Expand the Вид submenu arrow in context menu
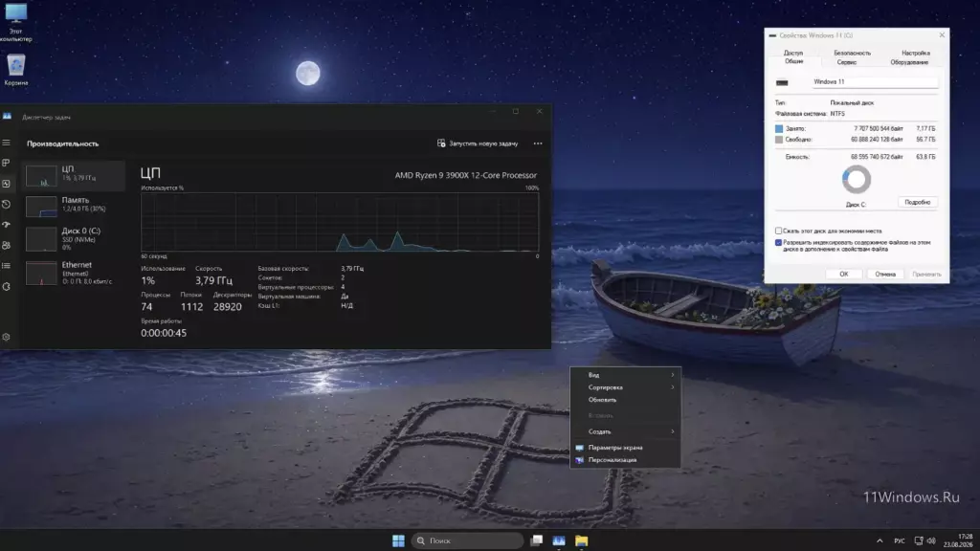Screen dimensions: 980x551 (673, 375)
